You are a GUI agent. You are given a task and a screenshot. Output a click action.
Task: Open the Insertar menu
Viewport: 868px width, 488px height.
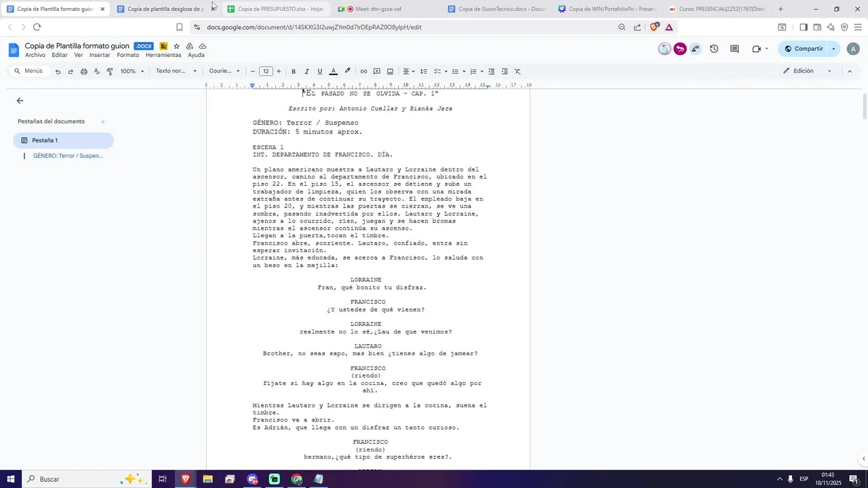pyautogui.click(x=100, y=55)
